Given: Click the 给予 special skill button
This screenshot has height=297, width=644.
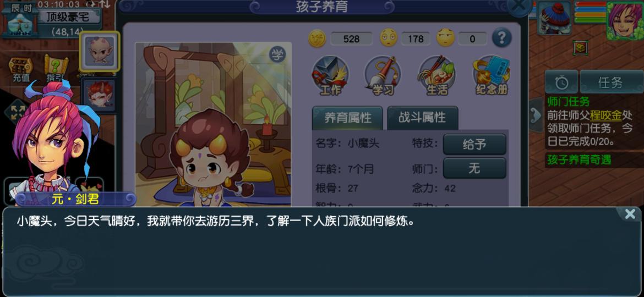Looking at the screenshot, I should [474, 144].
